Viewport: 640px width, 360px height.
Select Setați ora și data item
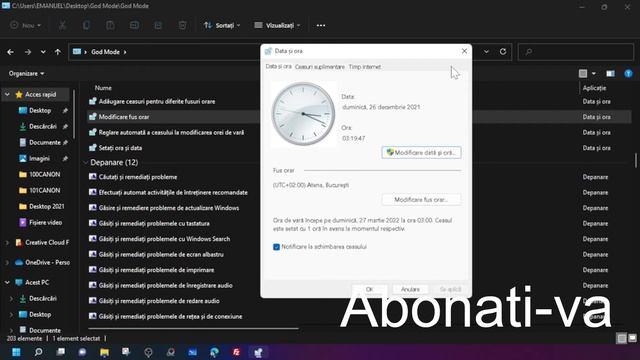pyautogui.click(x=120, y=148)
